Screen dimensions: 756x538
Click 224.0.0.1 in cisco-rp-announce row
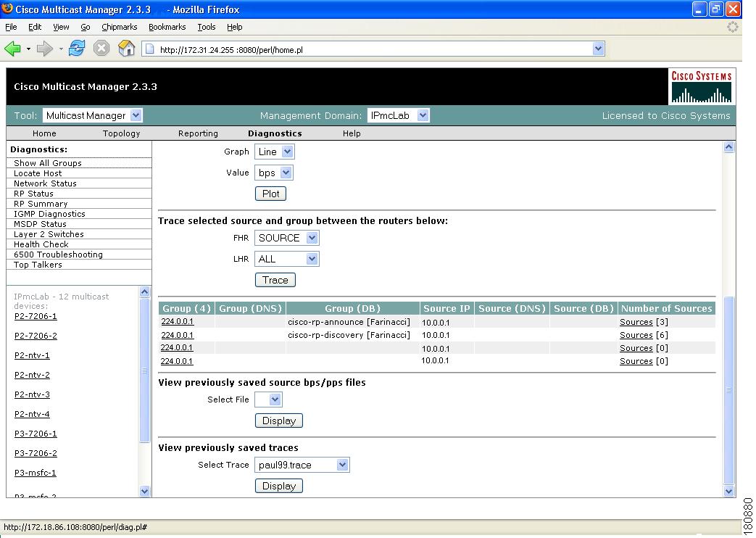[178, 322]
